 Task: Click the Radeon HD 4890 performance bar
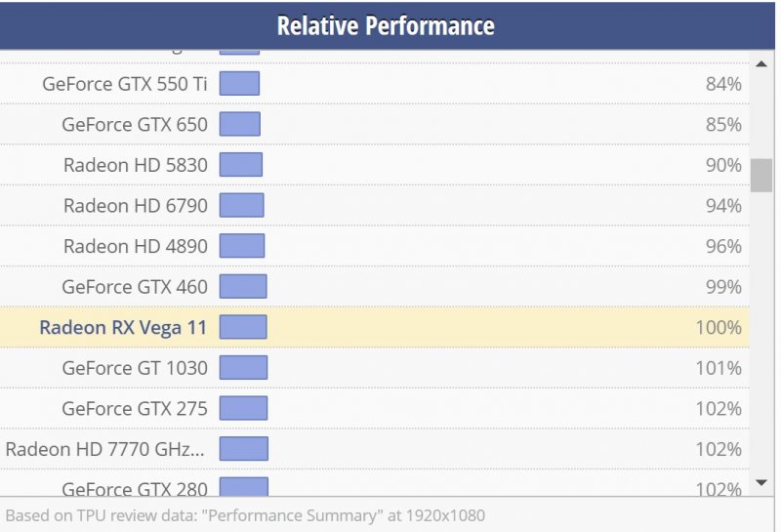point(242,246)
